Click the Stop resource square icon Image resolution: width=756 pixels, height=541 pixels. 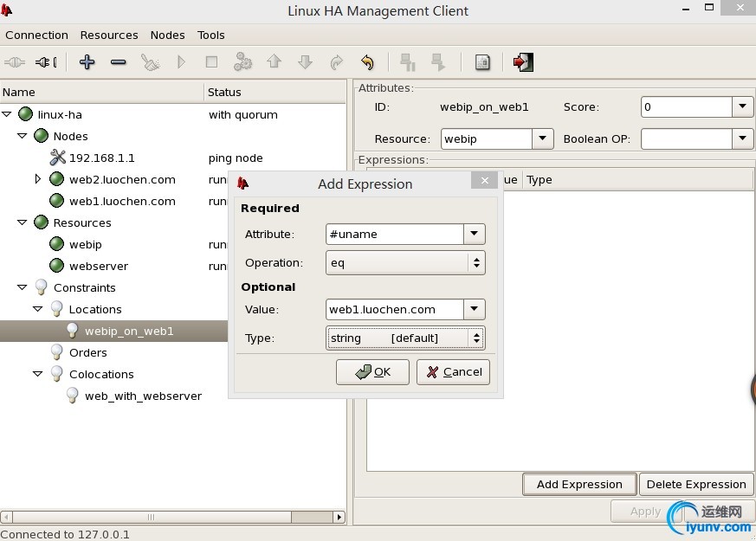(211, 62)
